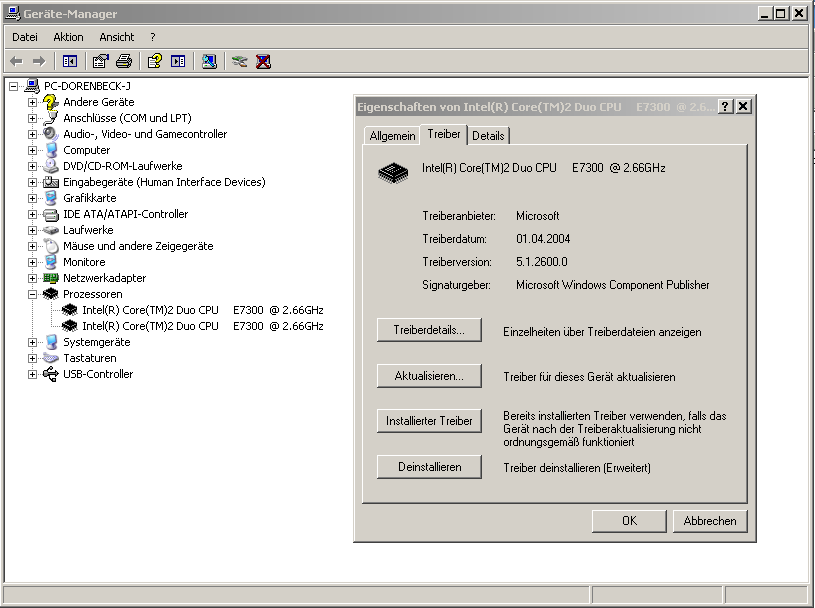Click the Mäuse und andere Zeigegeräte mouse icon
The image size is (815, 608).
click(x=50, y=246)
